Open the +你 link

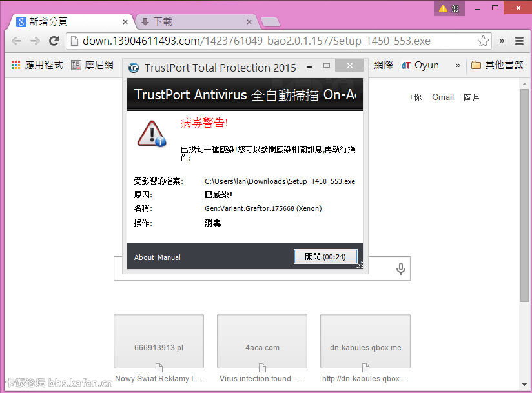(x=415, y=97)
